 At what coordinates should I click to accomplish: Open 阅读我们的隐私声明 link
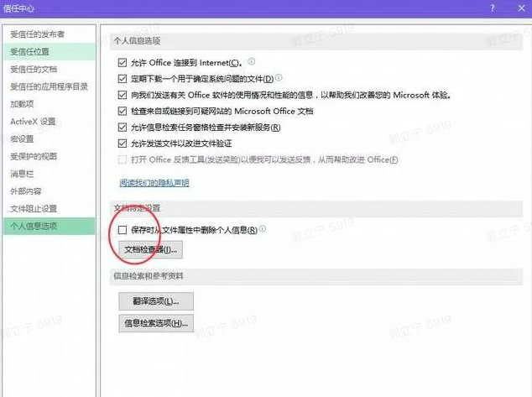[154, 182]
